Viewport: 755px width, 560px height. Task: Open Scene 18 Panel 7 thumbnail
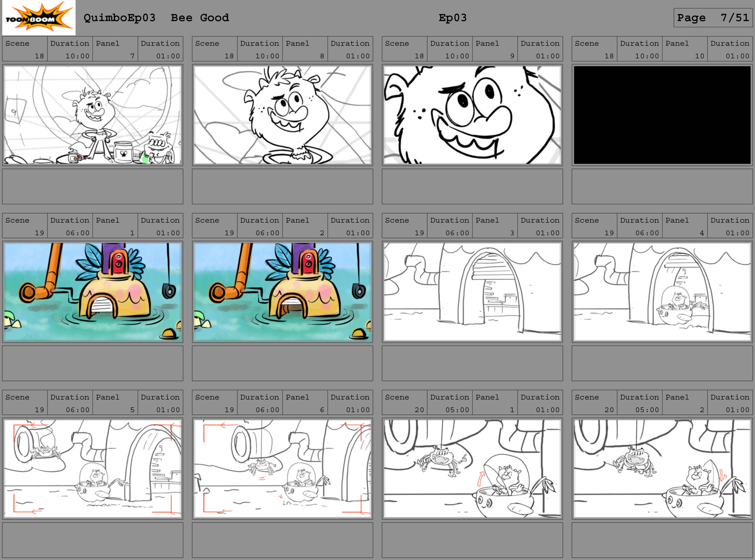(x=93, y=115)
